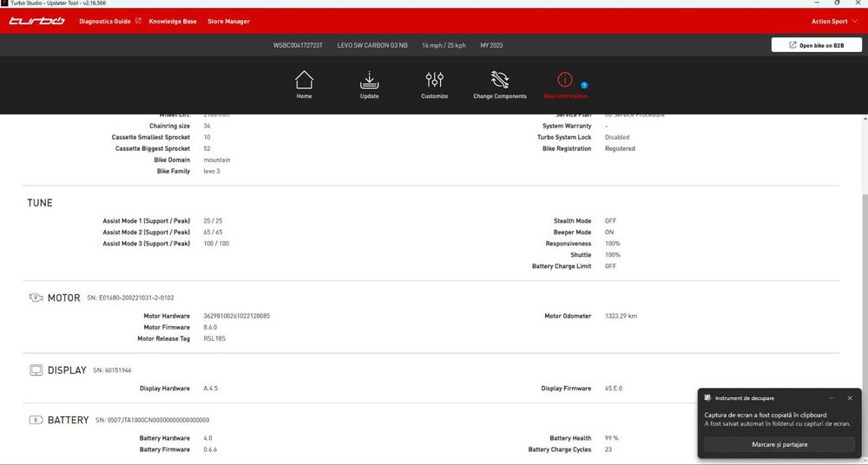Select the Bike Information tab

565,85
